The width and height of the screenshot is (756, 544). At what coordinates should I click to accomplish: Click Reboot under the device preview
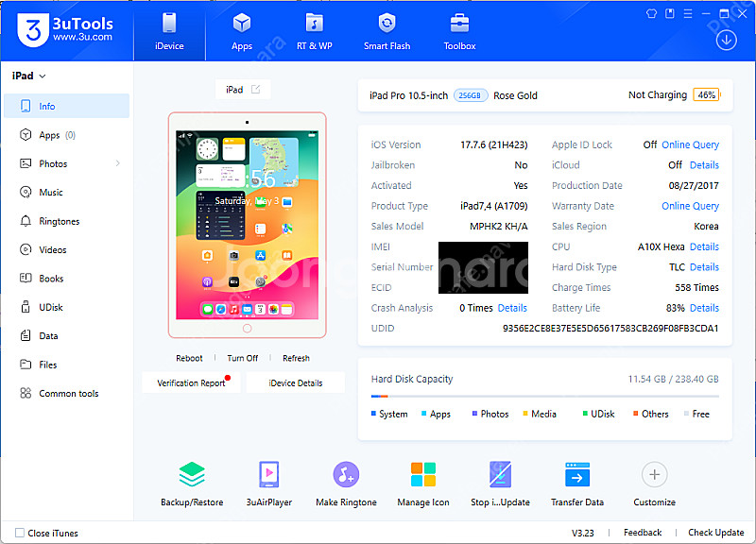189,358
